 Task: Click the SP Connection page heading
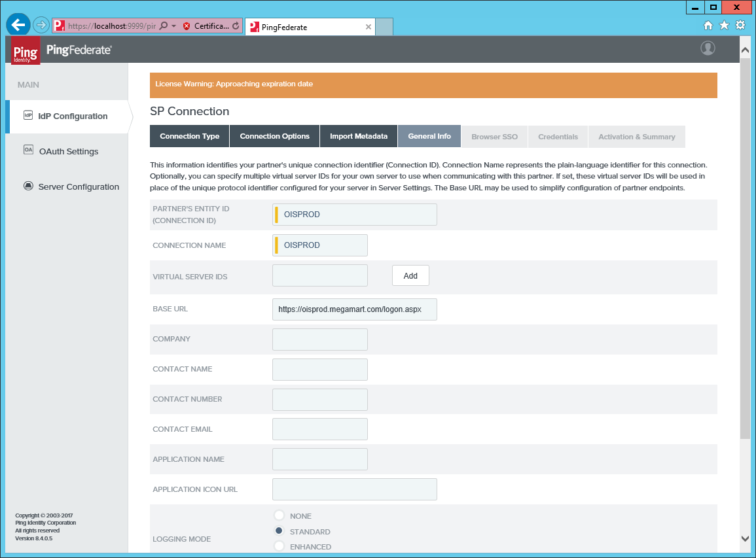tap(189, 111)
